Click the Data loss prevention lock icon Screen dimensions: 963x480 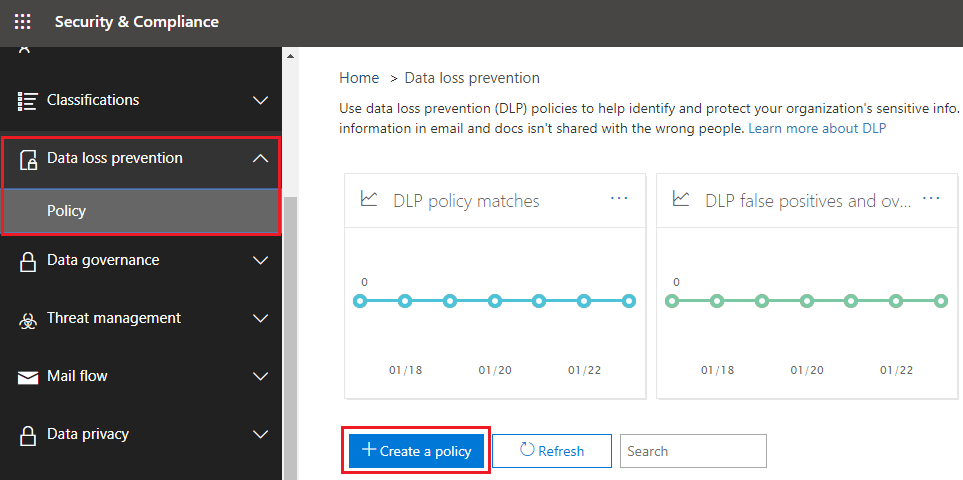[28, 159]
